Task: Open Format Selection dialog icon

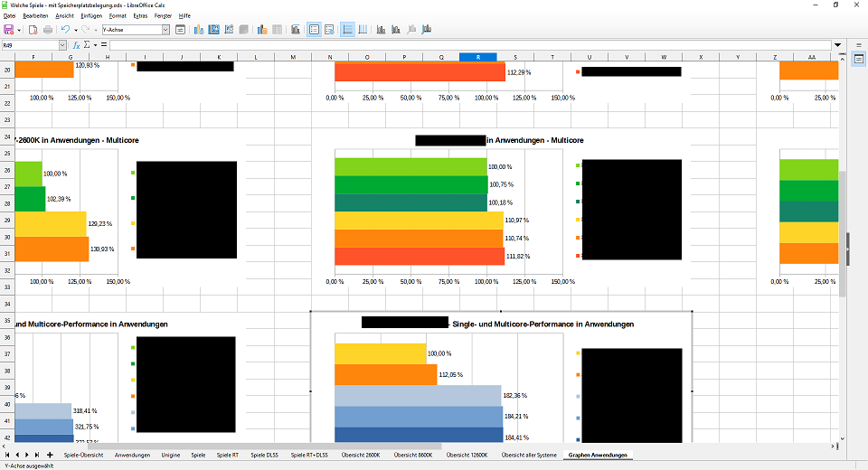Action: tap(181, 30)
